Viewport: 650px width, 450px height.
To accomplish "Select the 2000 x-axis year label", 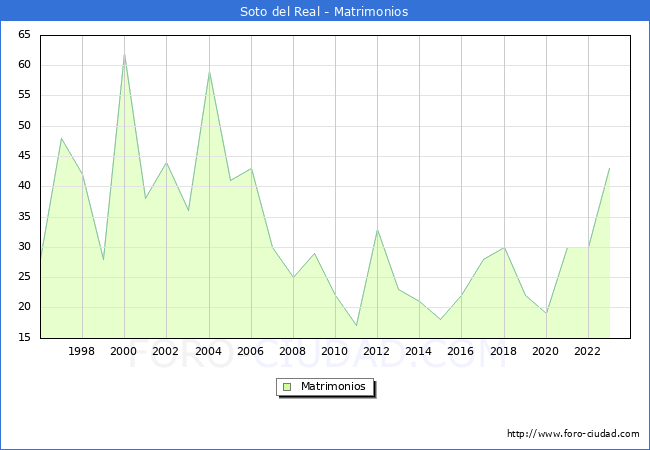I will (124, 351).
